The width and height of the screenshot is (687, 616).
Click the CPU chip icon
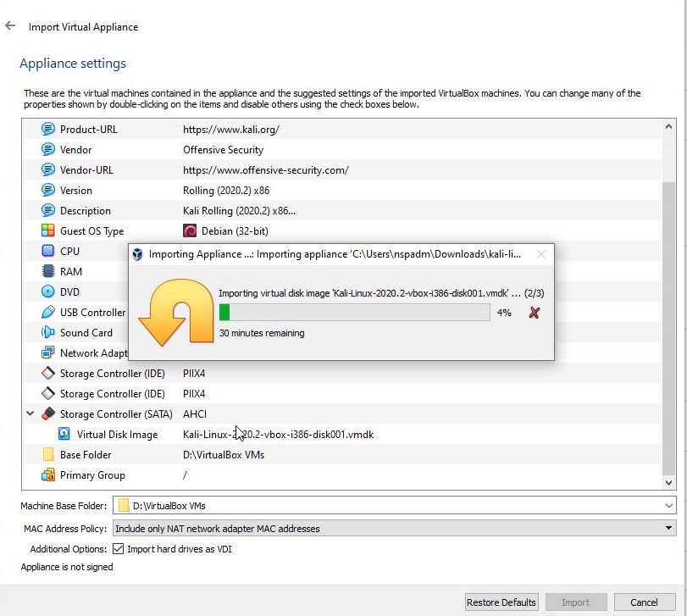(x=47, y=251)
